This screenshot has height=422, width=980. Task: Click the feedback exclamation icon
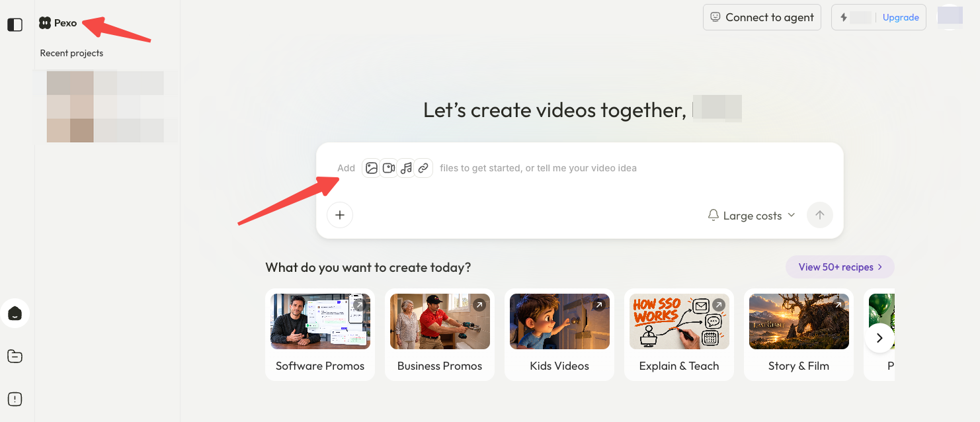tap(15, 399)
